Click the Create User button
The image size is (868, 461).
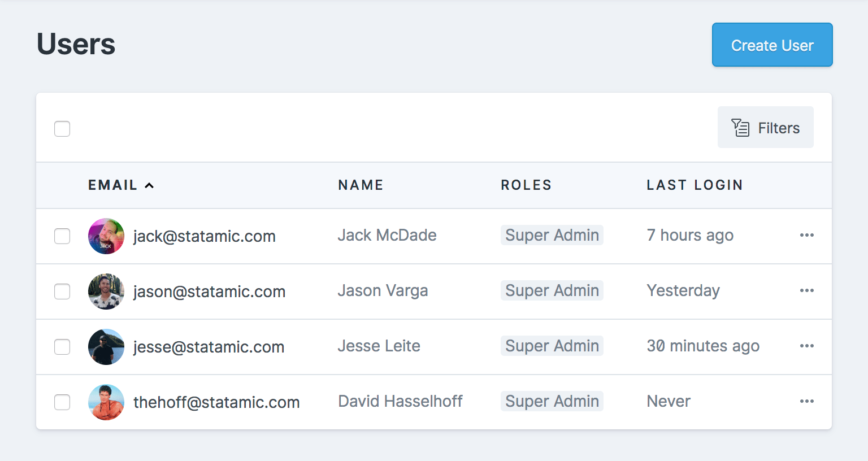pyautogui.click(x=772, y=45)
